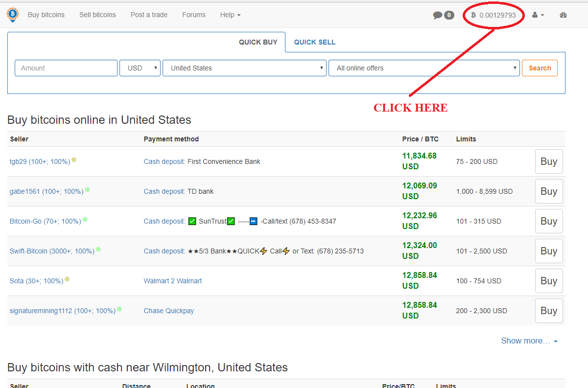Open the messages speech bubble icon
The width and height of the screenshot is (588, 388).
tap(438, 15)
